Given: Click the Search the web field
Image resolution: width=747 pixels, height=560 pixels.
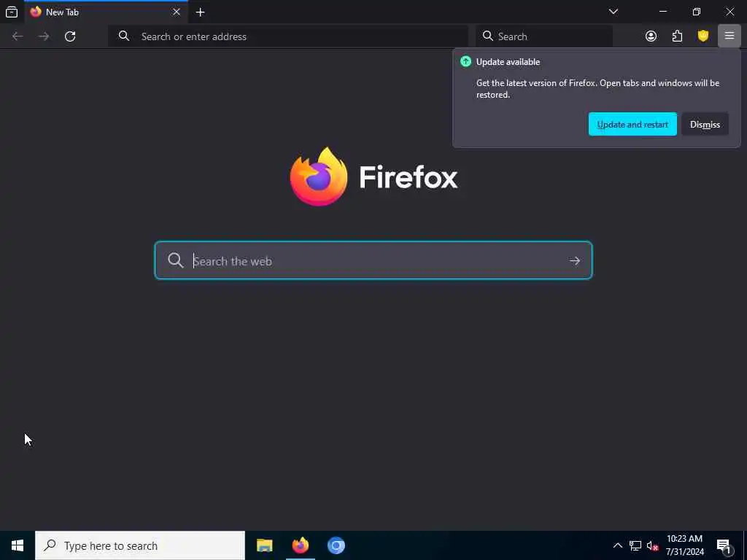Looking at the screenshot, I should (x=373, y=260).
